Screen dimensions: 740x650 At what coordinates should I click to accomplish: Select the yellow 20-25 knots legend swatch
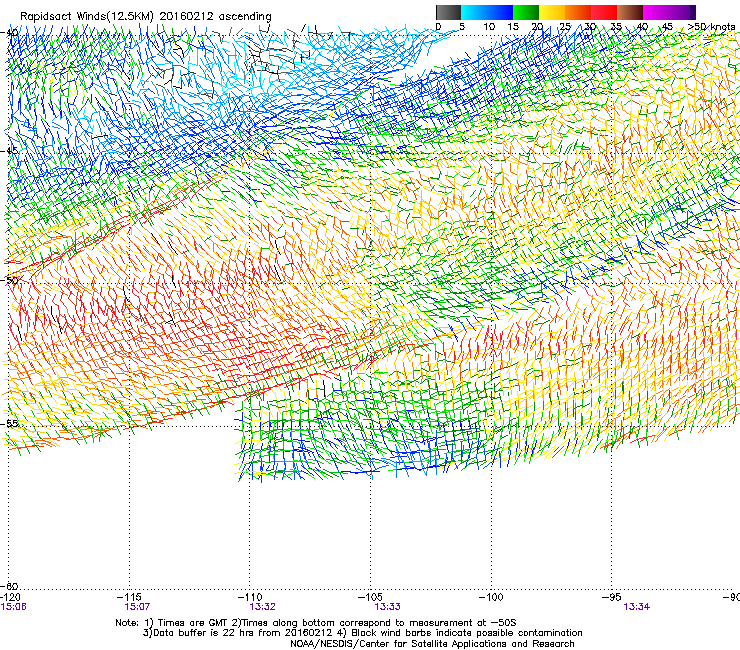[552, 12]
